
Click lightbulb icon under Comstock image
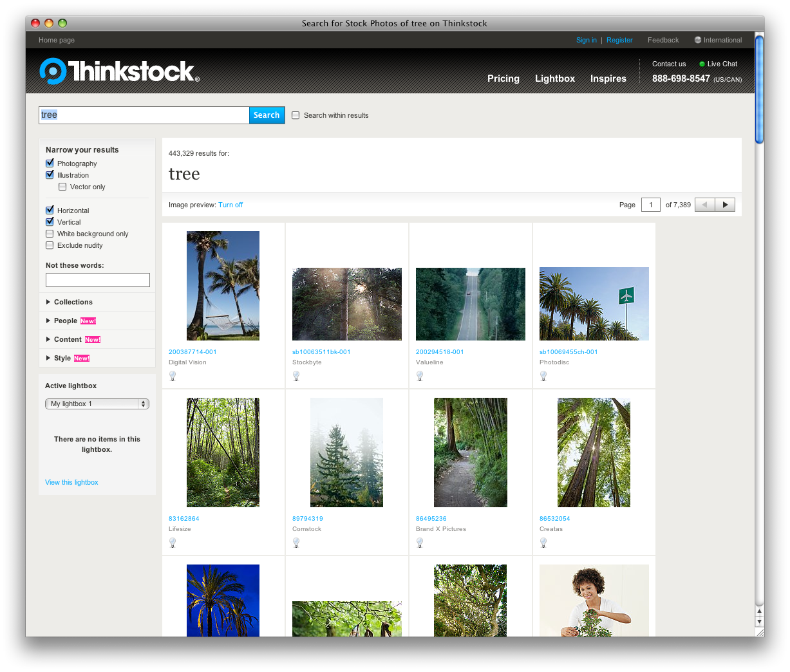(296, 543)
